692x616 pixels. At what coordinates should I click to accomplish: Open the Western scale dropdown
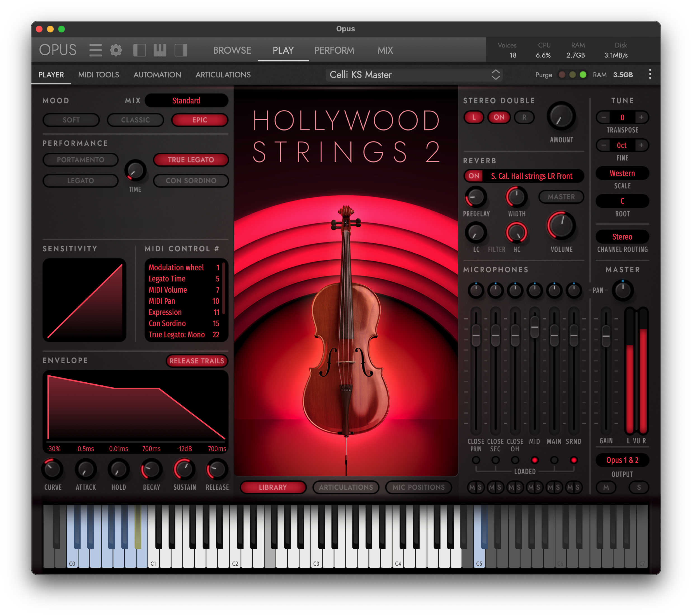pyautogui.click(x=622, y=173)
